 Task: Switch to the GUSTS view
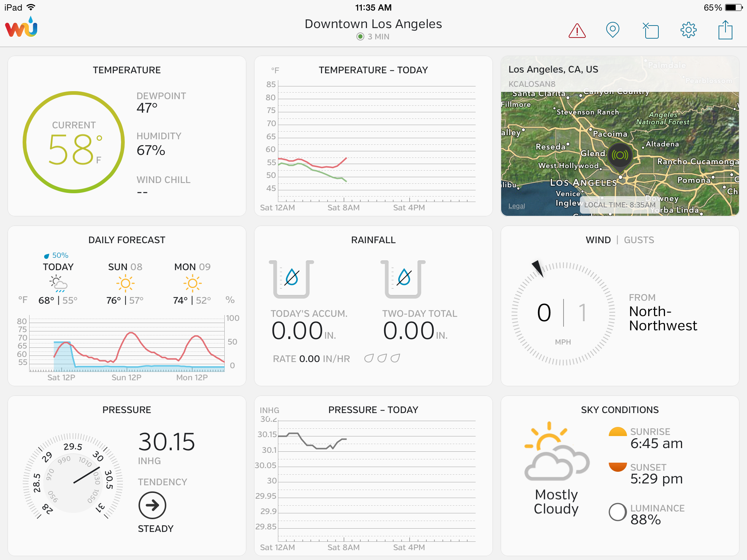(639, 240)
